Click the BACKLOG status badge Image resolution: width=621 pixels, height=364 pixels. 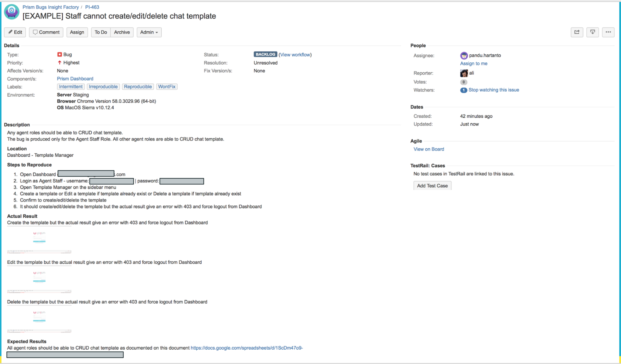pos(264,54)
